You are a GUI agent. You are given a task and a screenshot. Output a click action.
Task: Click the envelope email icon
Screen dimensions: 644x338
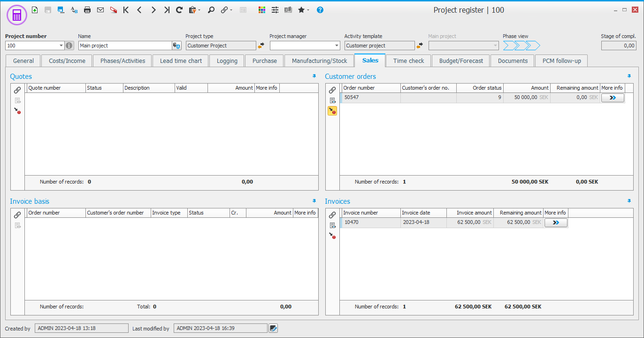tap(100, 9)
